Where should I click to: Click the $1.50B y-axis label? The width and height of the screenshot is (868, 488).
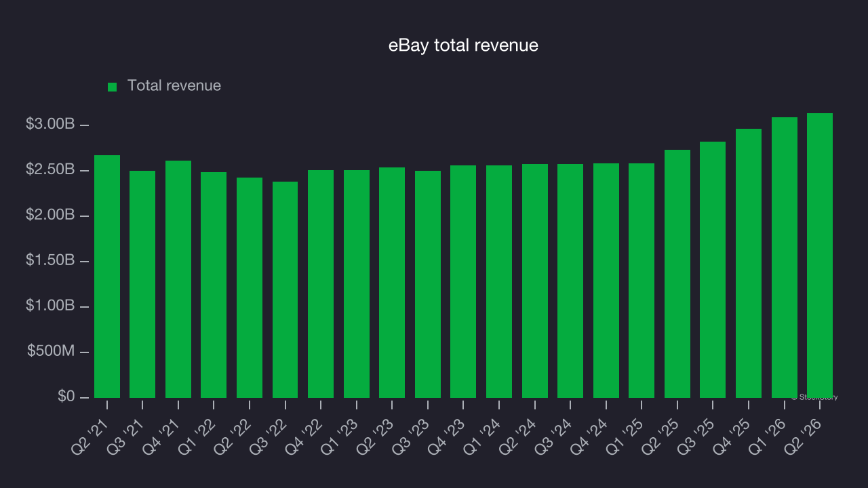click(x=50, y=260)
